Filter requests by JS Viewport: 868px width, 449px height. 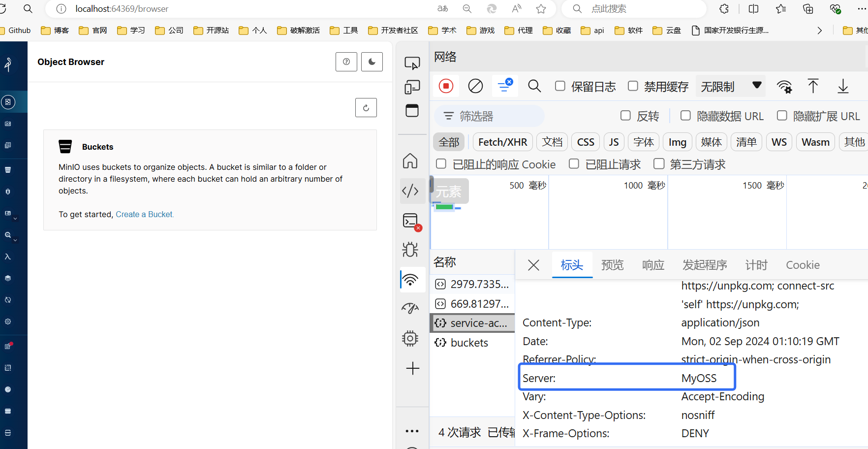click(x=614, y=142)
